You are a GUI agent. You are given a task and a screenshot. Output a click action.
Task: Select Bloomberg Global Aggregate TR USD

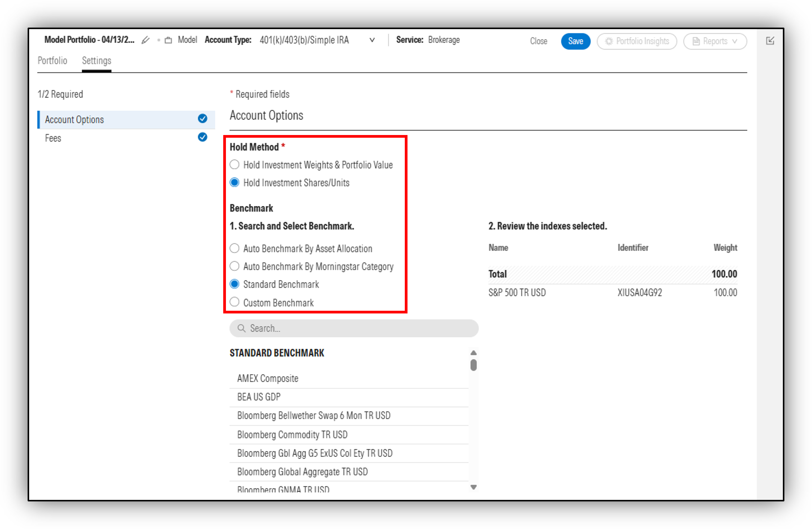pos(349,472)
